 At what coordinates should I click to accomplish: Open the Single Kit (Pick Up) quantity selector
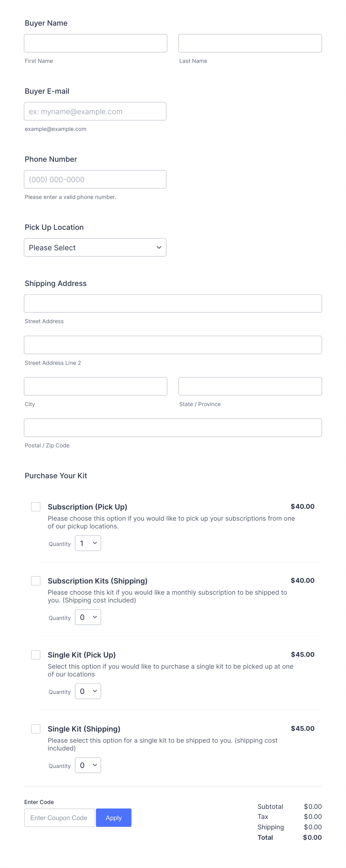pyautogui.click(x=88, y=691)
